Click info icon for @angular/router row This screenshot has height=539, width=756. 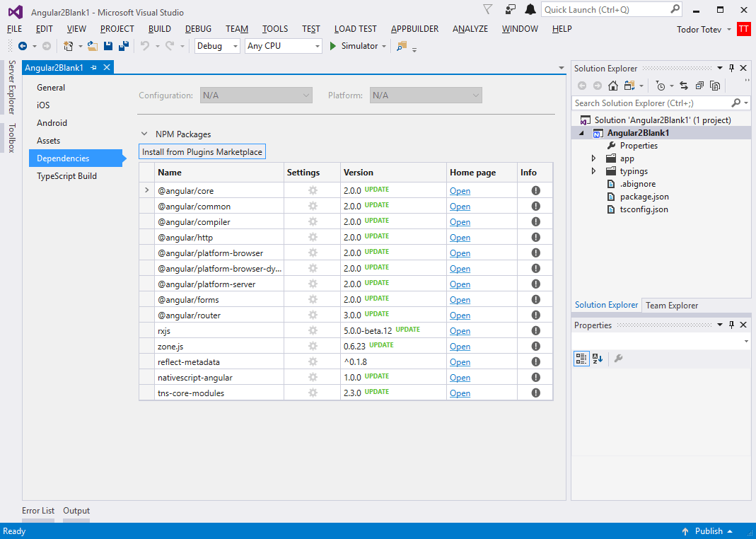(535, 315)
